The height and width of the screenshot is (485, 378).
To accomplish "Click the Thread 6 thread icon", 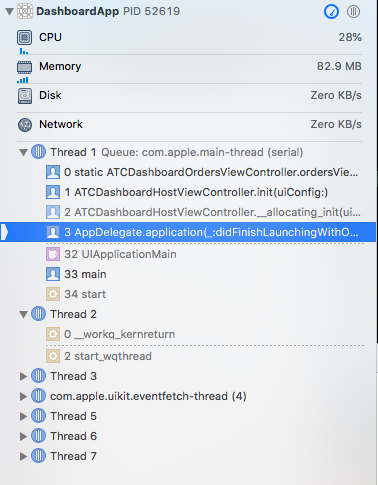I will tap(38, 436).
